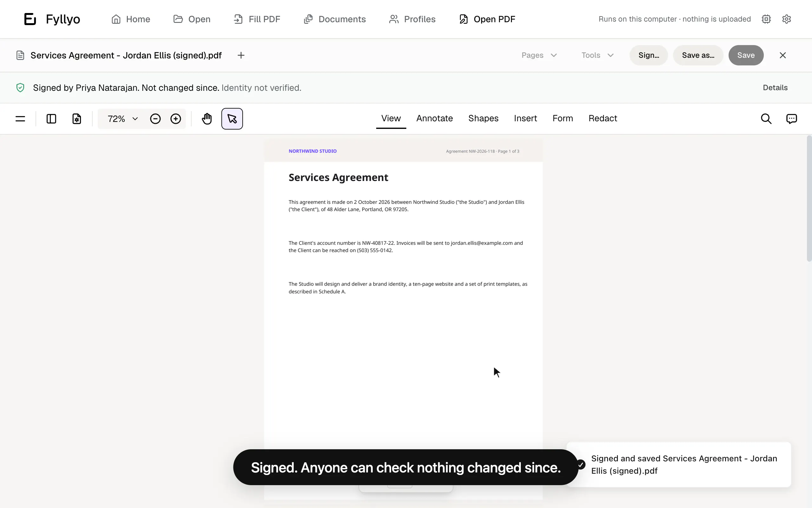This screenshot has height=508, width=812.
Task: Click the Signed and saved notification toast
Action: point(678,465)
